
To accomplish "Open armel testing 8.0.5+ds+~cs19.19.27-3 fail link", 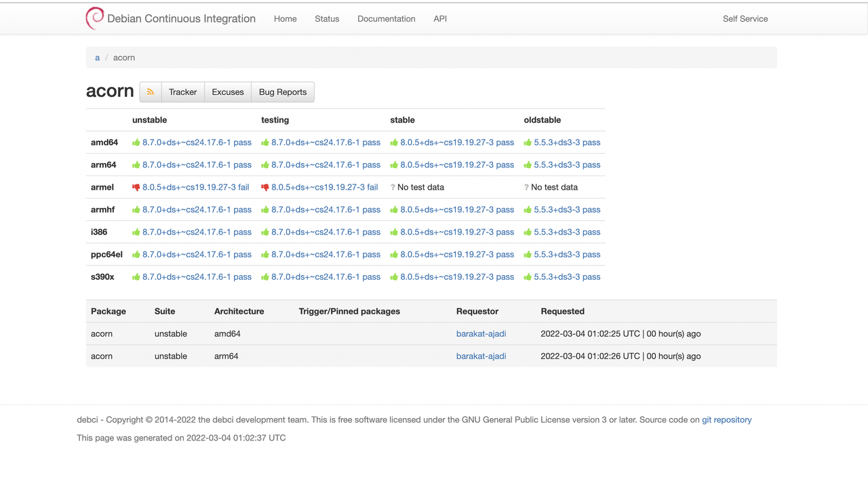I will [325, 187].
